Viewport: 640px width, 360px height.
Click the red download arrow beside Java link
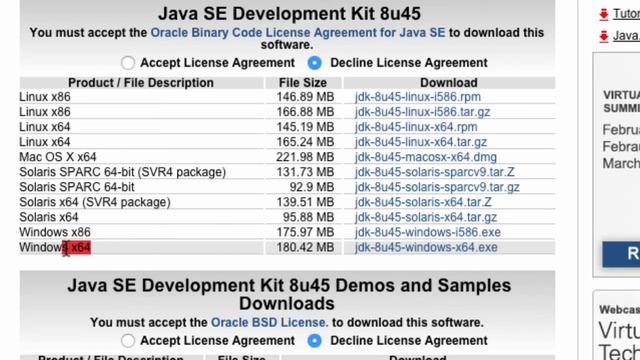604,37
